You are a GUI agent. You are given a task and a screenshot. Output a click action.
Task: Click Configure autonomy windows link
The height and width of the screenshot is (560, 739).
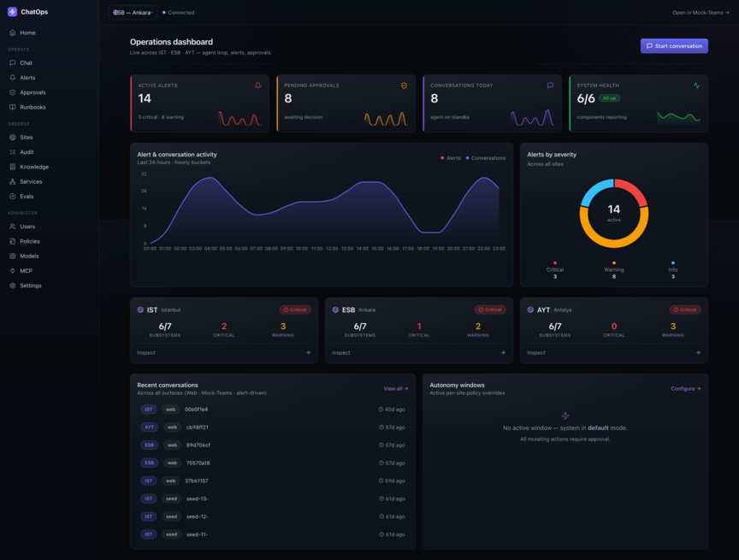click(686, 389)
